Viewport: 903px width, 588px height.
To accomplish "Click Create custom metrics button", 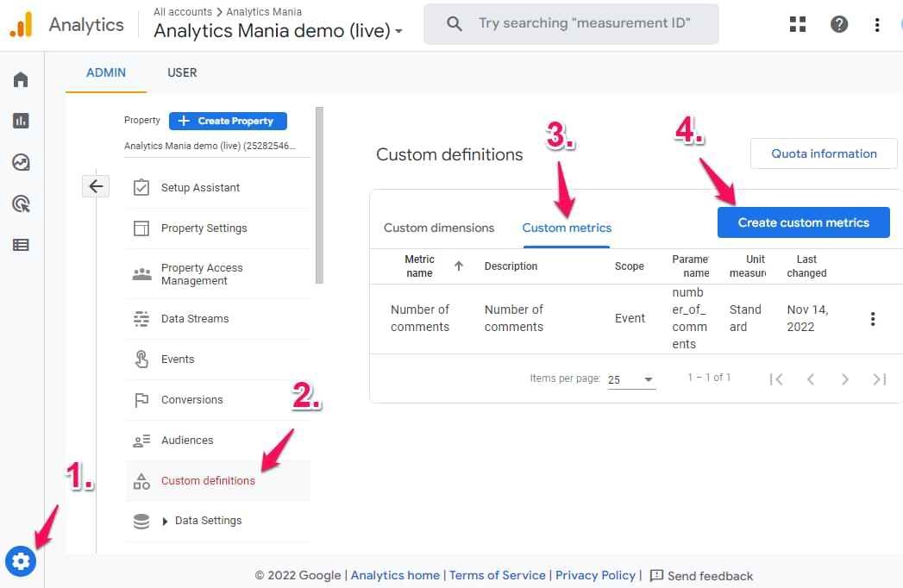I will tap(803, 222).
